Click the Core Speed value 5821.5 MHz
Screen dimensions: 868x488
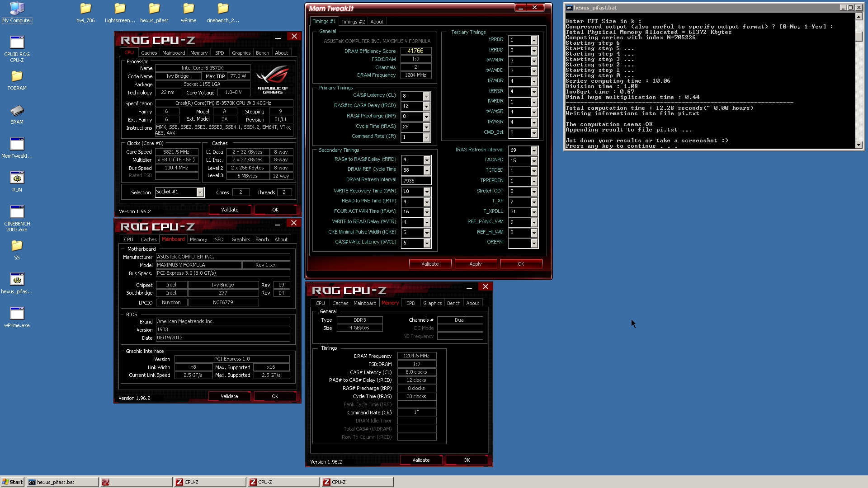point(176,152)
